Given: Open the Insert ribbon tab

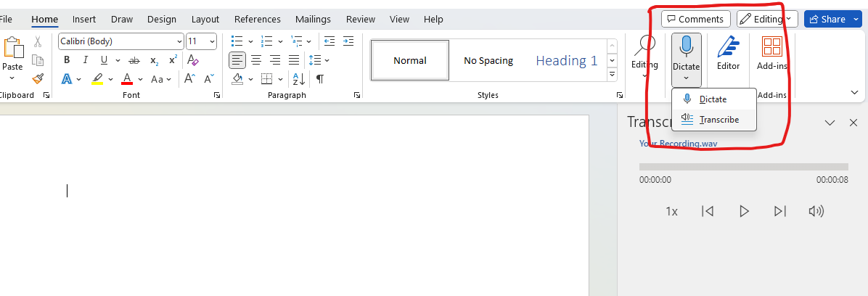Looking at the screenshot, I should click(84, 19).
